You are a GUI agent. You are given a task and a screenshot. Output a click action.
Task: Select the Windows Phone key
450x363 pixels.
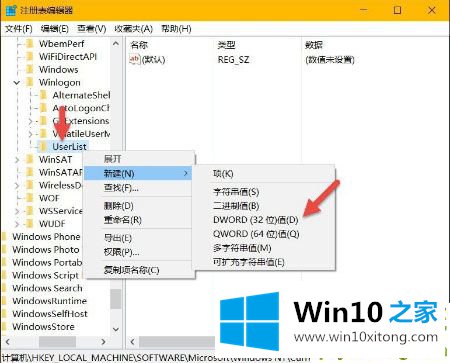46,237
